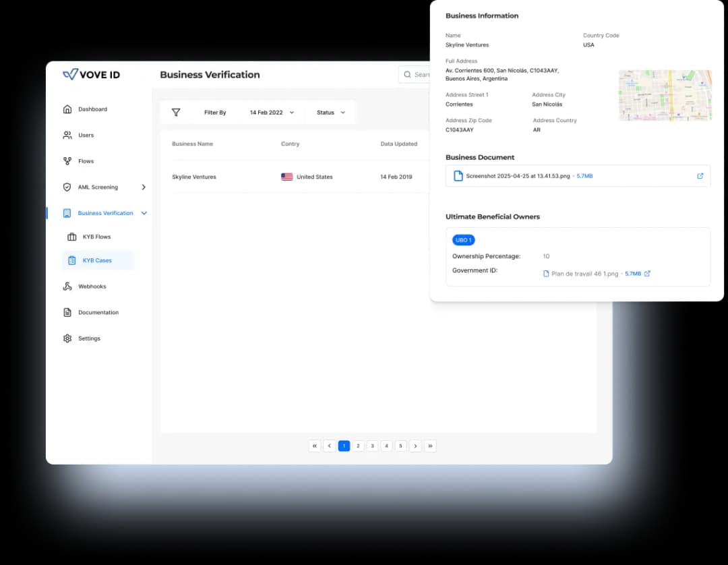Expand the Status filter dropdown
Viewport: 728px width, 565px height.
pyautogui.click(x=330, y=112)
